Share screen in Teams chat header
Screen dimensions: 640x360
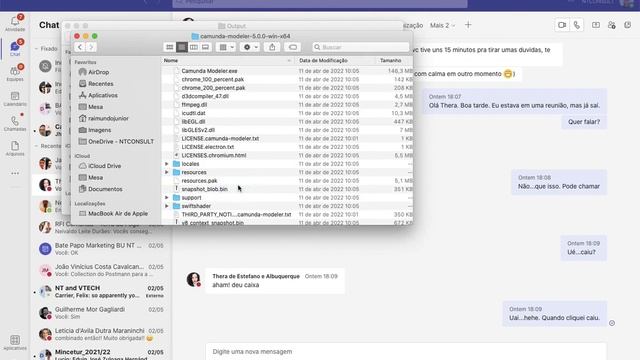(596, 25)
